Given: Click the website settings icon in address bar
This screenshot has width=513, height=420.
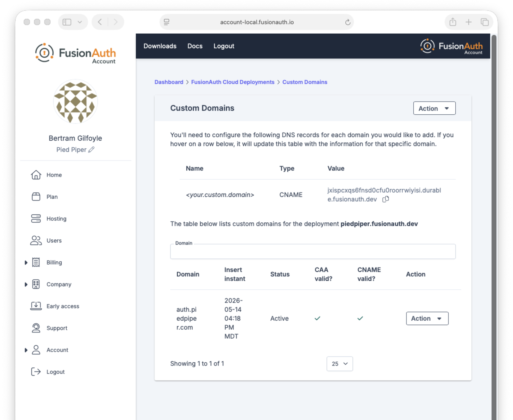Looking at the screenshot, I should pos(167,22).
